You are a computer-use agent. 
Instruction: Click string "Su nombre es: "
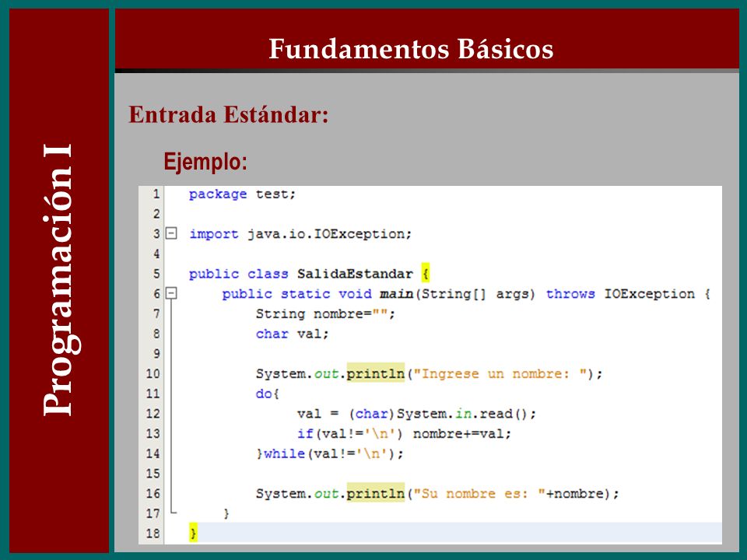(x=479, y=493)
